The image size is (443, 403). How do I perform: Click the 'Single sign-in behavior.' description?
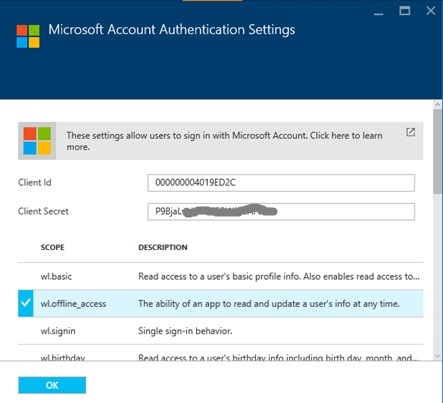(x=185, y=331)
